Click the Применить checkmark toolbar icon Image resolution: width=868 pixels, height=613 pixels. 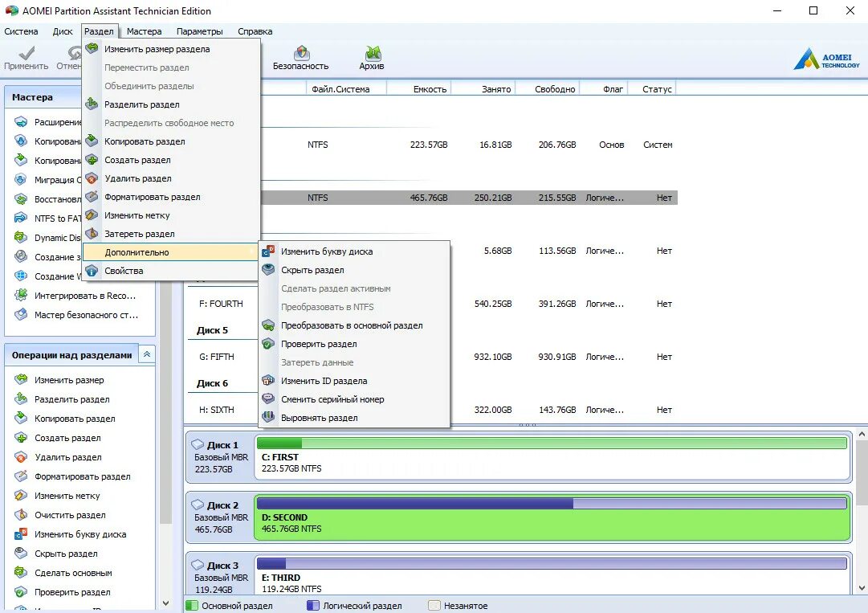coord(26,53)
